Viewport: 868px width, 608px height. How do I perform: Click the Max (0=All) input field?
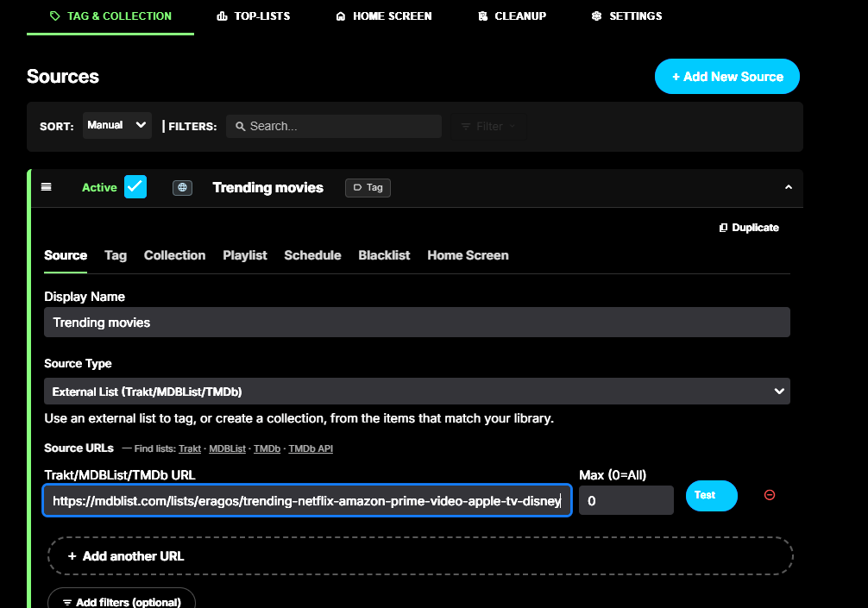pyautogui.click(x=626, y=501)
